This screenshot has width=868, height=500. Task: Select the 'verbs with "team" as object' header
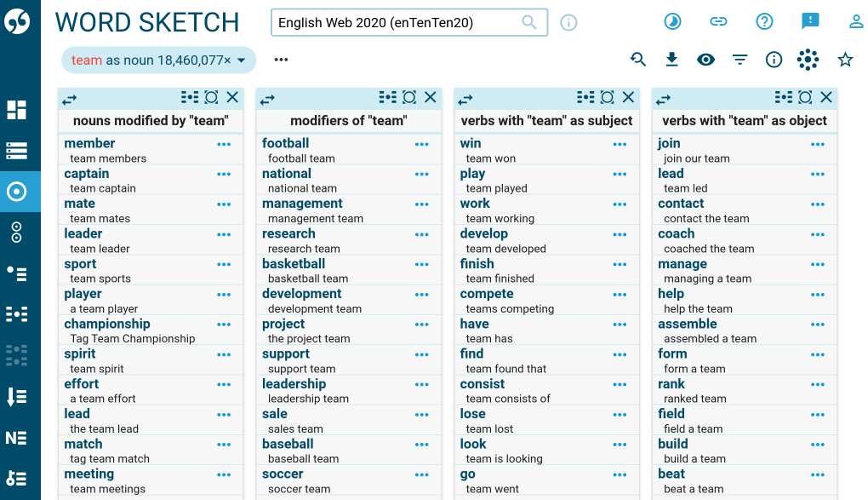coord(745,120)
